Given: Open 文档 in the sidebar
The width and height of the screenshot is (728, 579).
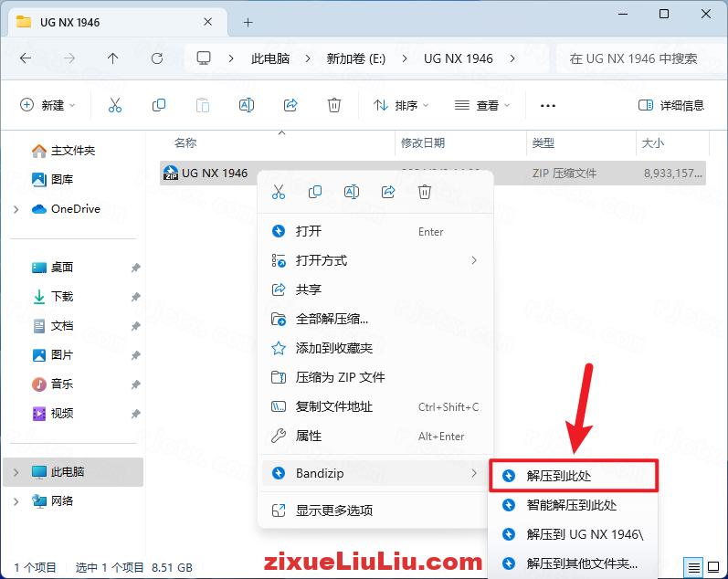Looking at the screenshot, I should [x=52, y=326].
